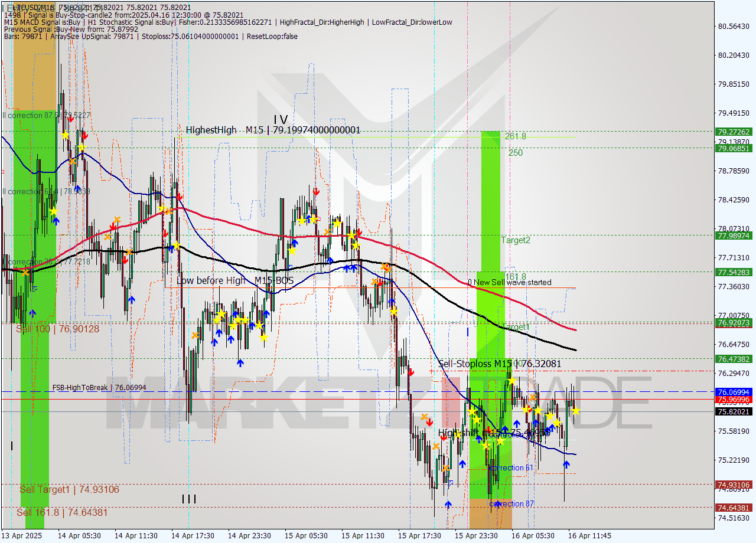The image size is (756, 543).
Task: Select the dark red 74.64381 price label
Action: tap(734, 507)
